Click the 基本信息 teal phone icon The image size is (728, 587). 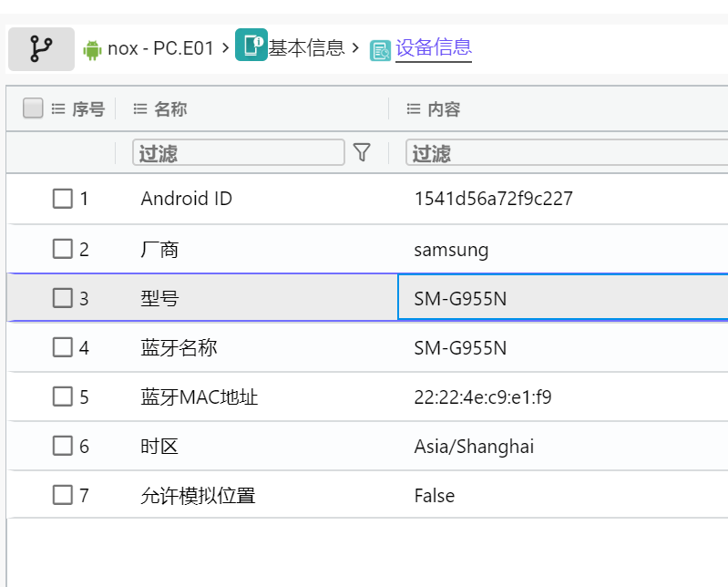pyautogui.click(x=251, y=45)
